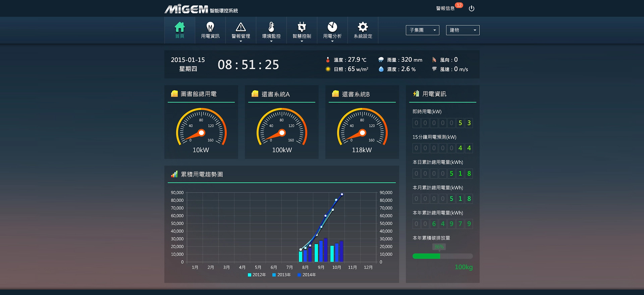The width and height of the screenshot is (644, 295).
Task: Click the 用電分析 menu label
Action: pos(332,36)
